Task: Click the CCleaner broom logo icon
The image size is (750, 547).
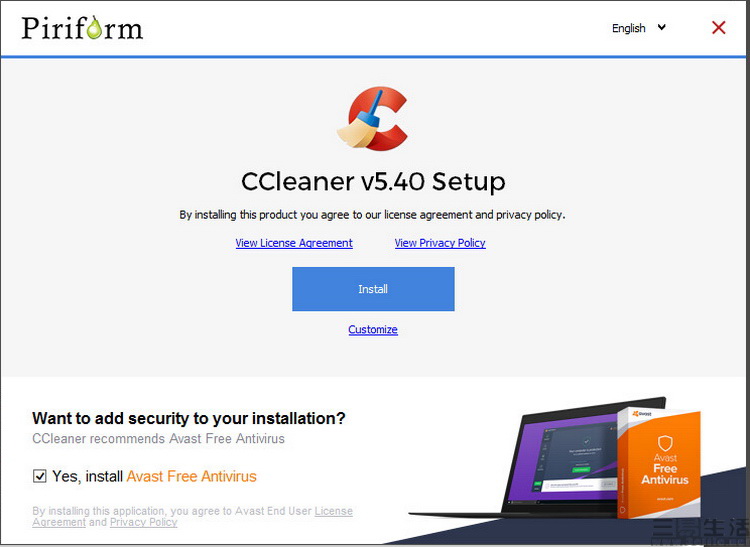Action: pyautogui.click(x=372, y=119)
